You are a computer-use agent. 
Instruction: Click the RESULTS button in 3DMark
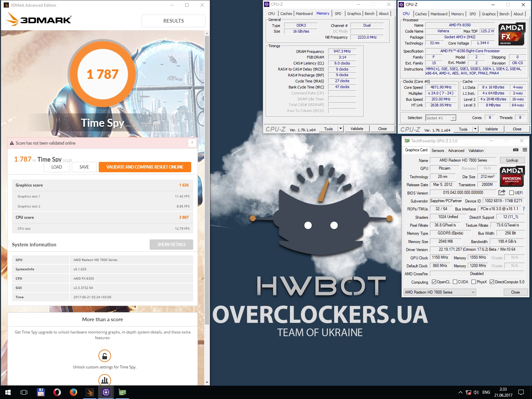[x=174, y=21]
